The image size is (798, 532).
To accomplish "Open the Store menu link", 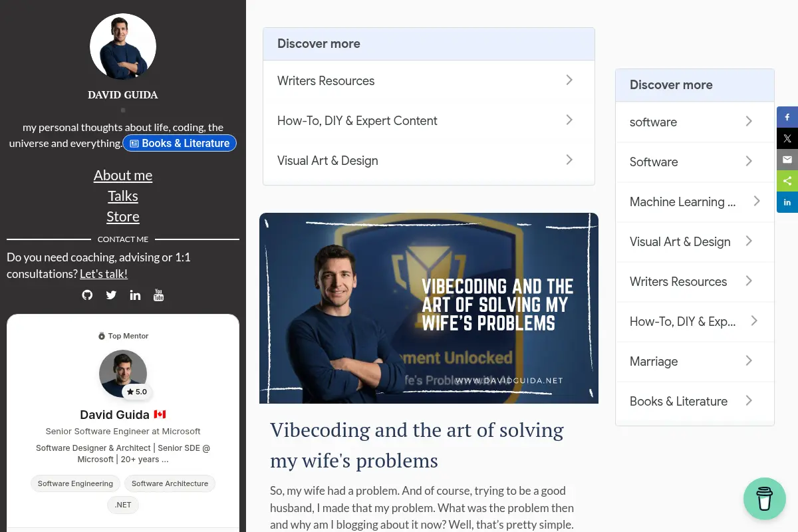I will pyautogui.click(x=123, y=217).
